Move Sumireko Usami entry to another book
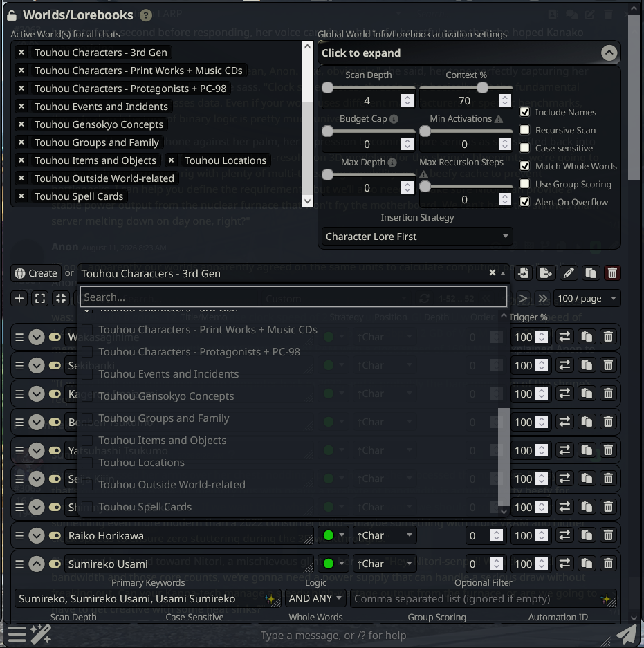 coord(564,564)
